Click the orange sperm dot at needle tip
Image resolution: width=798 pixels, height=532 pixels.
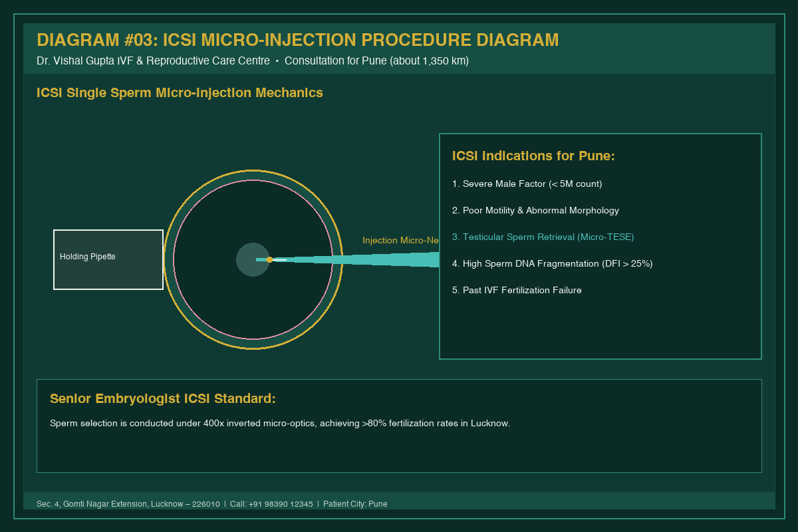tap(269, 259)
